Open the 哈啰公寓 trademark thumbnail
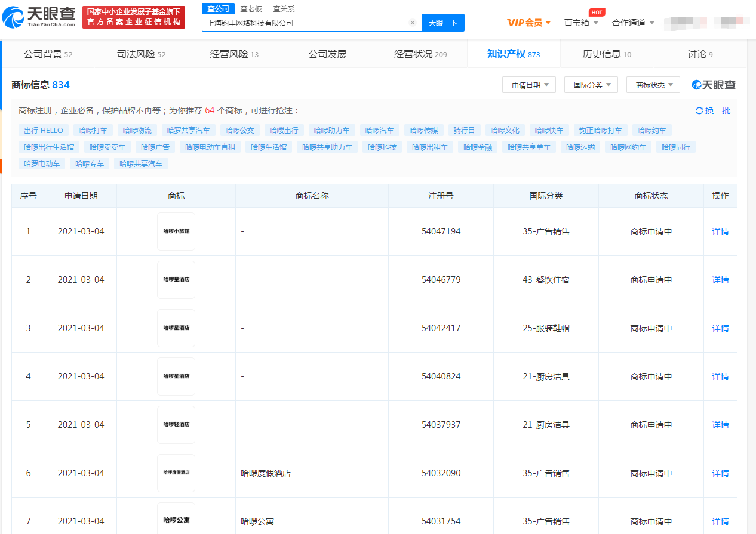 click(176, 518)
